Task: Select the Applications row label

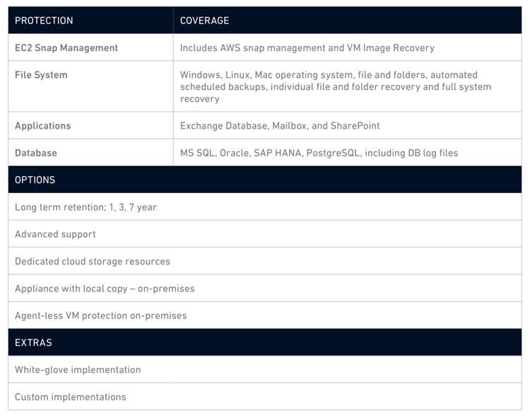Action: click(43, 126)
